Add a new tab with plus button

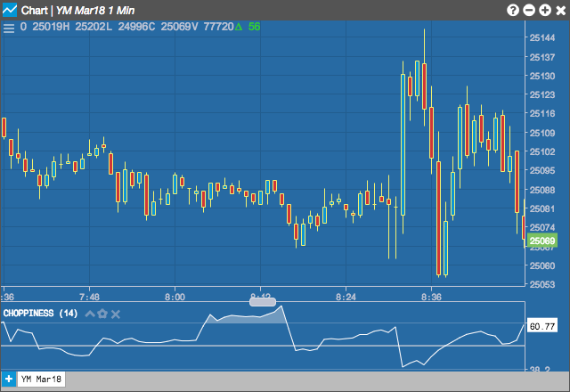tap(8, 380)
